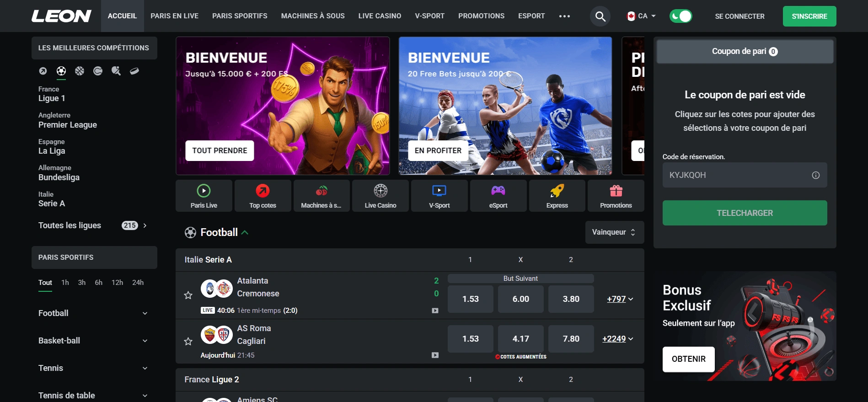Select draw odds 4.17 for Roma match
The height and width of the screenshot is (402, 868).
[520, 339]
